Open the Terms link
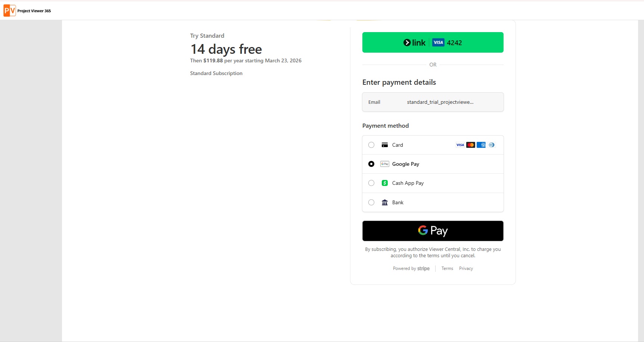 tap(447, 268)
